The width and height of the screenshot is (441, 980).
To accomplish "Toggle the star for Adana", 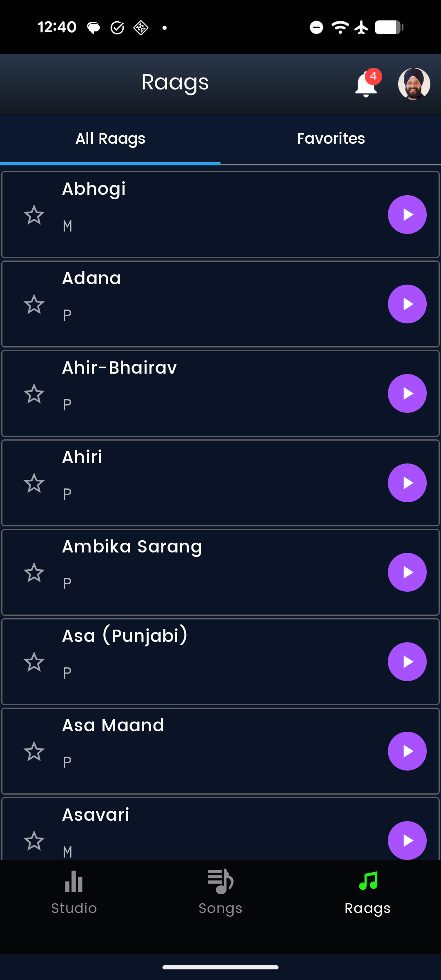I will [x=34, y=304].
